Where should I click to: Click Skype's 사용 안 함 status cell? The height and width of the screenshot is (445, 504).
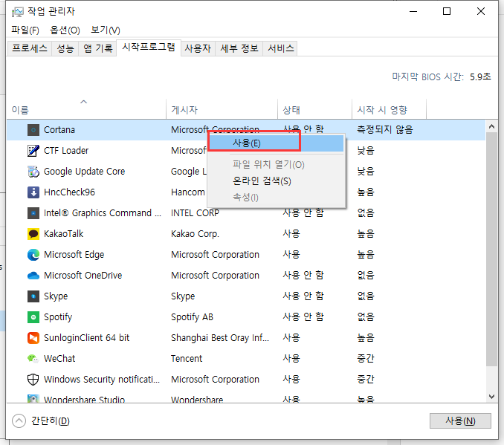tap(303, 296)
